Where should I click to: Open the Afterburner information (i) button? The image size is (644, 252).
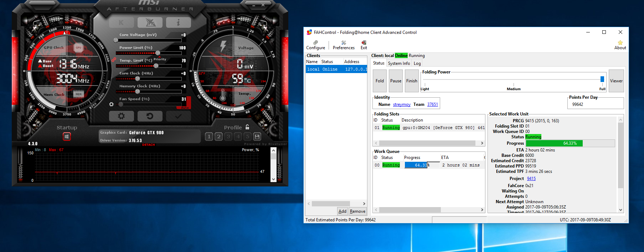[x=178, y=22]
